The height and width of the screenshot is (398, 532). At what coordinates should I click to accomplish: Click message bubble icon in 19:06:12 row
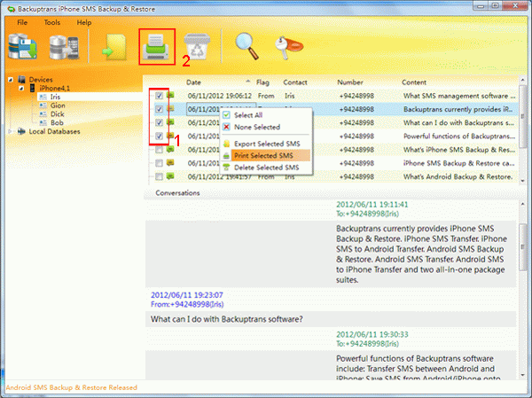(170, 95)
